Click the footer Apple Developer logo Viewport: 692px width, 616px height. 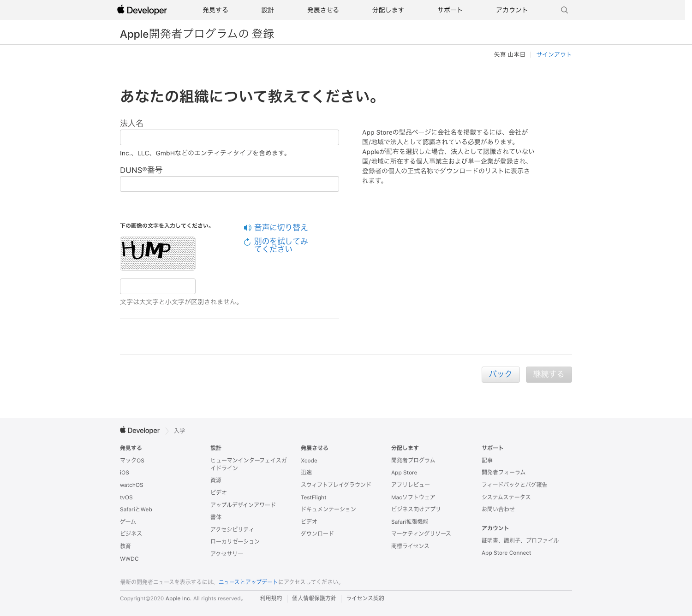click(140, 430)
